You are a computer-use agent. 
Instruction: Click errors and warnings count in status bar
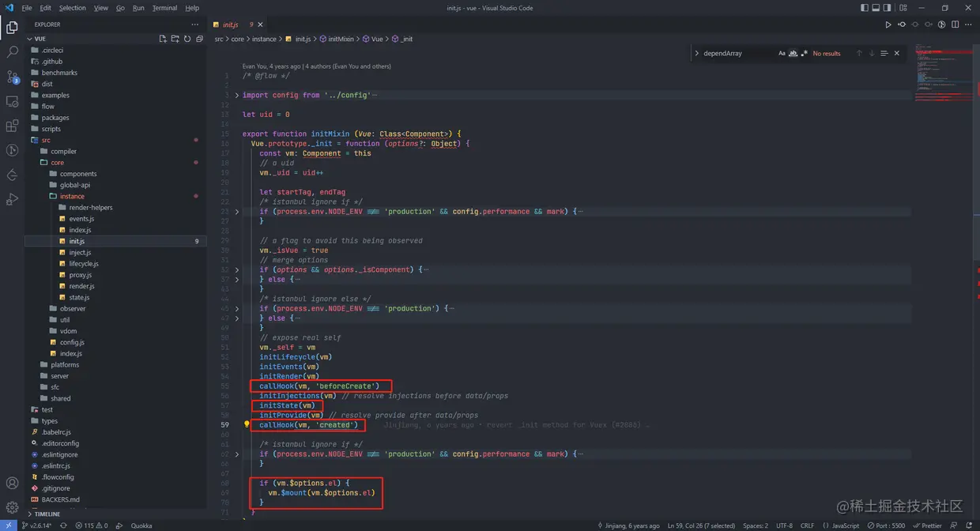[92, 525]
